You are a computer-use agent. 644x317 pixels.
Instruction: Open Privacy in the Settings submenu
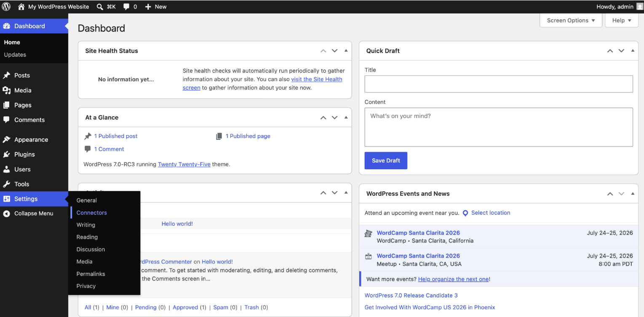[x=86, y=286]
